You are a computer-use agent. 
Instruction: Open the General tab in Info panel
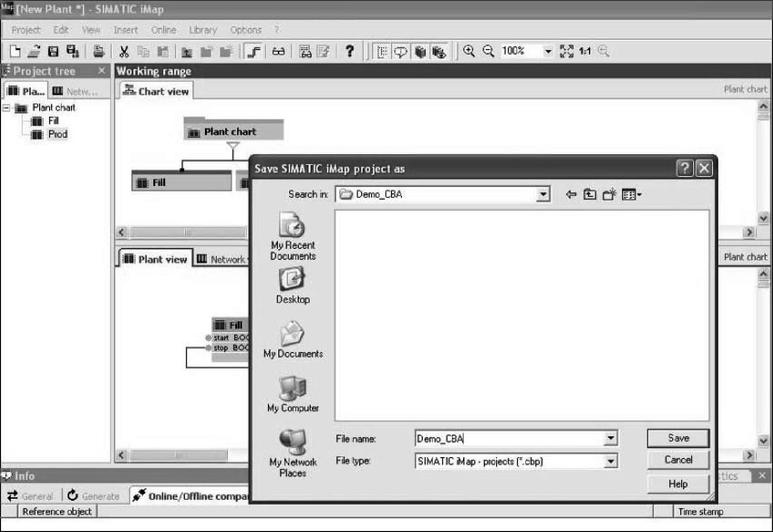[x=31, y=496]
